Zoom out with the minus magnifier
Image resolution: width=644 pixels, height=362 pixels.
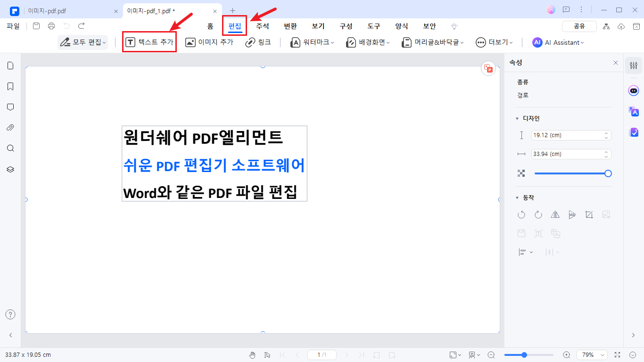491,355
